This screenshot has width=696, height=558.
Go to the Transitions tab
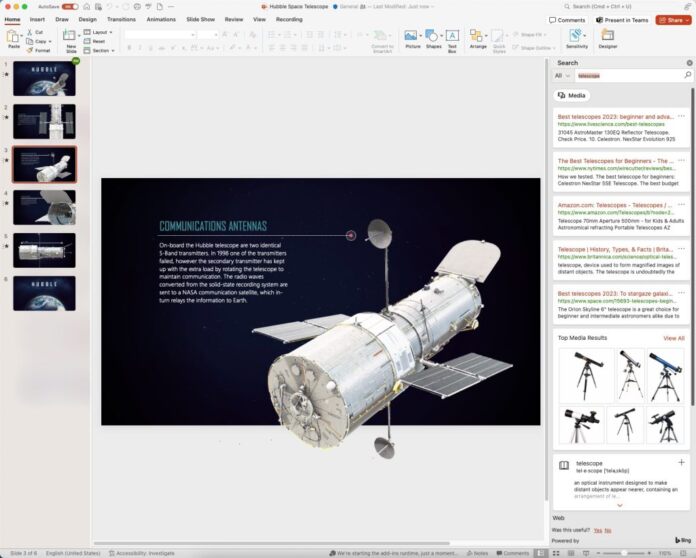pyautogui.click(x=121, y=20)
